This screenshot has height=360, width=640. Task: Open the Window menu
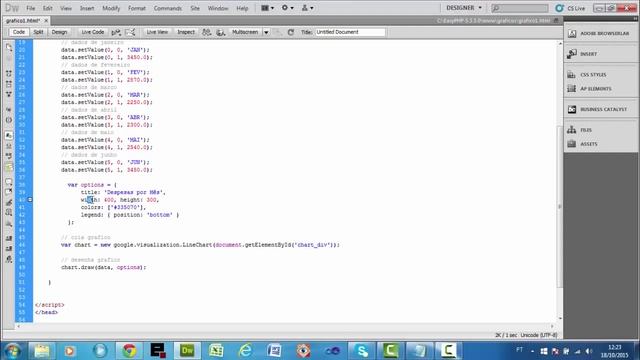pyautogui.click(x=218, y=8)
